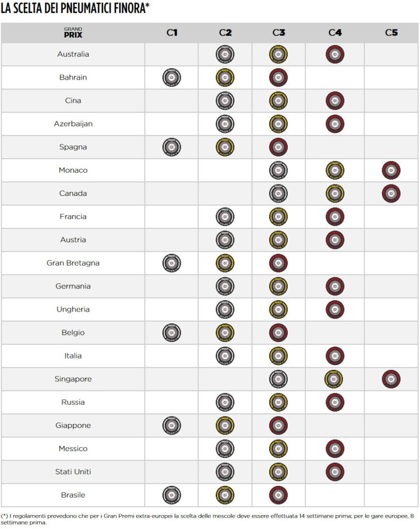Viewport: 420px width, 529px height.
Task: Select the Messico row label
Action: pos(73,448)
